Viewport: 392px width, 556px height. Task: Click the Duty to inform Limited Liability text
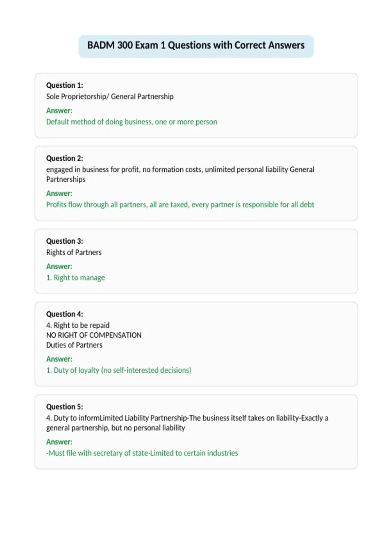[x=187, y=423]
